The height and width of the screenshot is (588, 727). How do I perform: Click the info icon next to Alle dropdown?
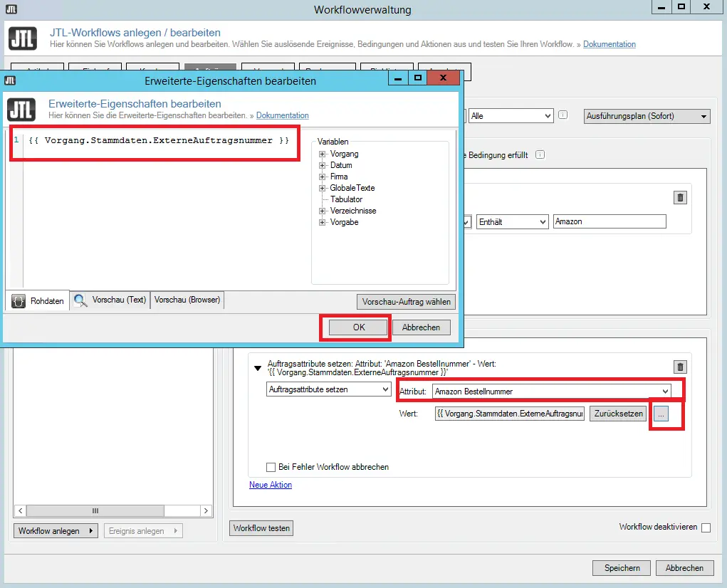563,115
